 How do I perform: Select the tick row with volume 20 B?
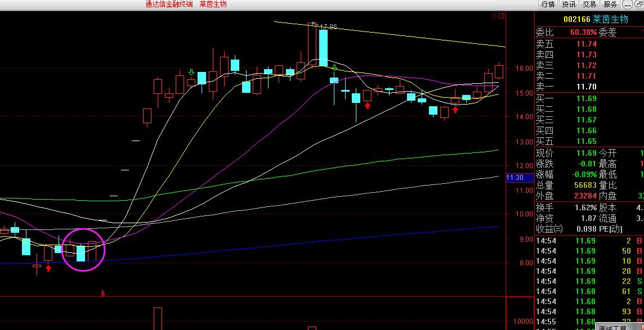click(x=589, y=271)
